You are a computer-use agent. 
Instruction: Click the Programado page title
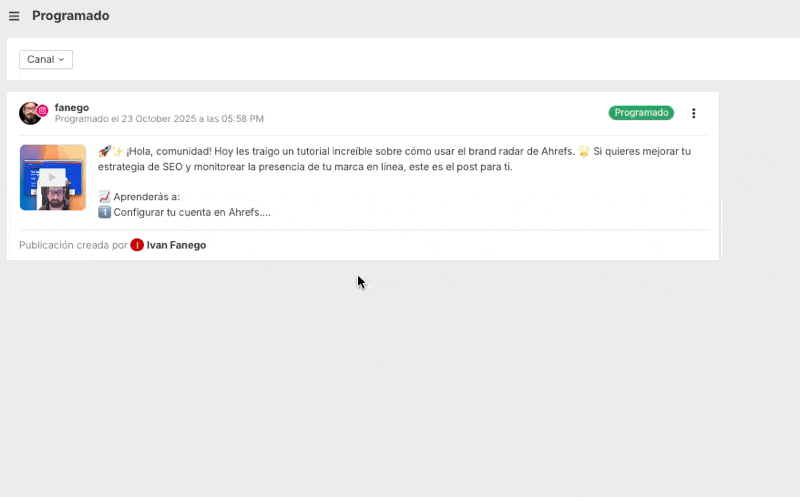[x=71, y=16]
